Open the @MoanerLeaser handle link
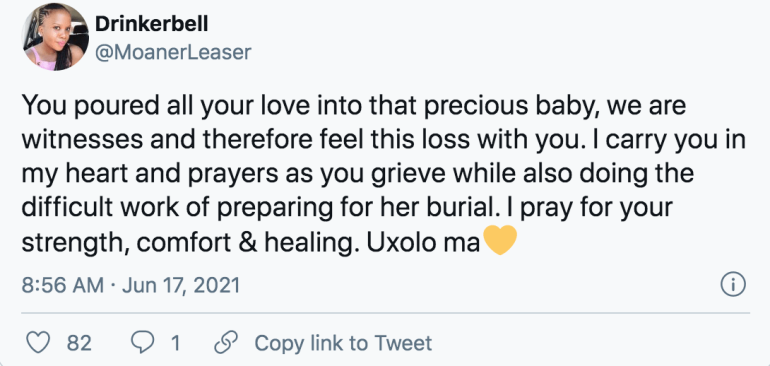 coord(173,52)
